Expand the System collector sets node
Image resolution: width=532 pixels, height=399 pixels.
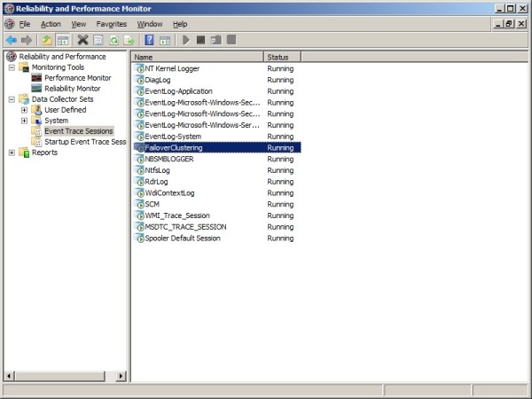click(24, 121)
